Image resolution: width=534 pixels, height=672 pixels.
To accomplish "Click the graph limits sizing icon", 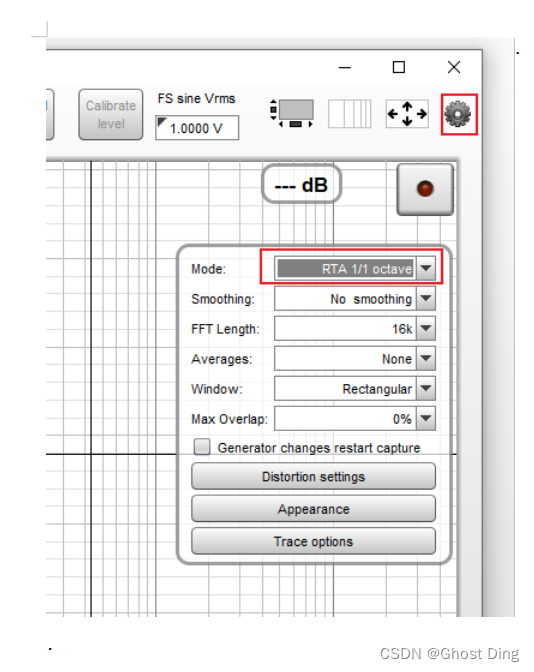I will coord(292,114).
